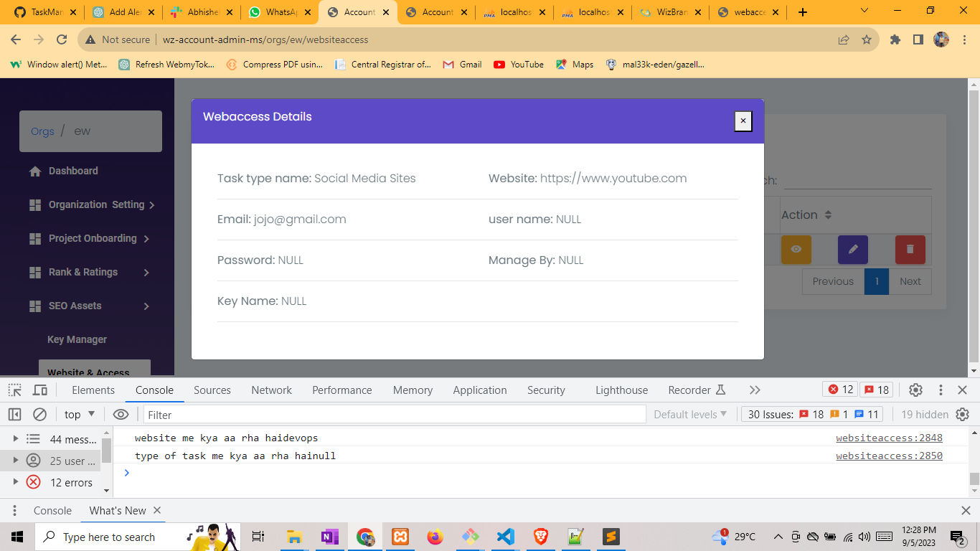Close the Webaccess Details modal
The image size is (980, 551).
743,121
